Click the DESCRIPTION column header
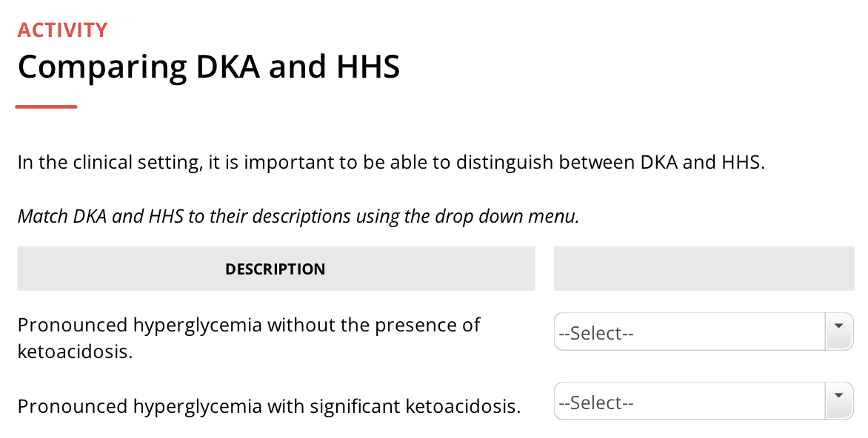 coord(276,269)
